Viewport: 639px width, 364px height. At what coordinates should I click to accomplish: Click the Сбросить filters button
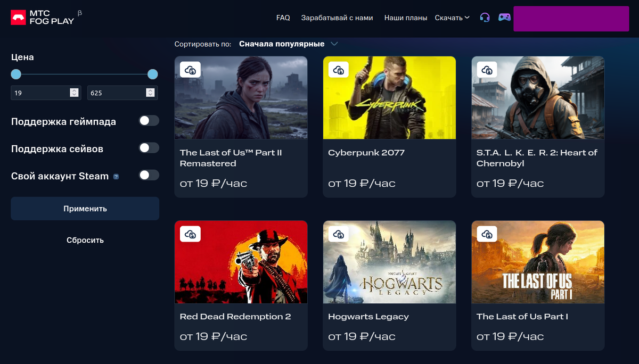coord(85,240)
